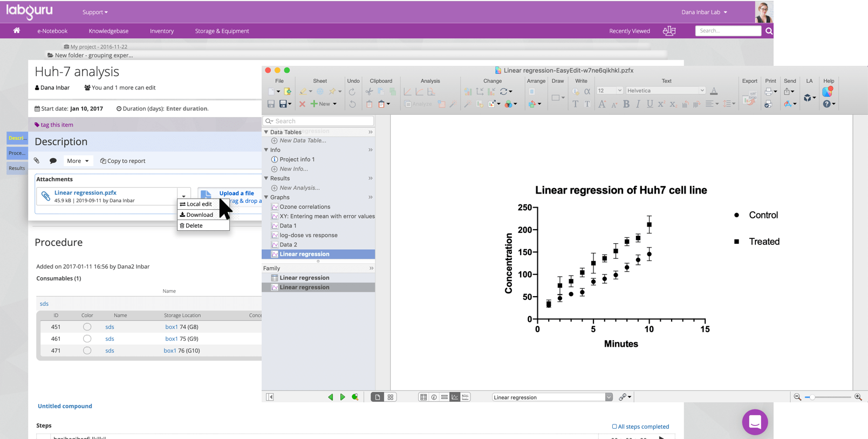Click the color circle for sds row 451

click(87, 327)
